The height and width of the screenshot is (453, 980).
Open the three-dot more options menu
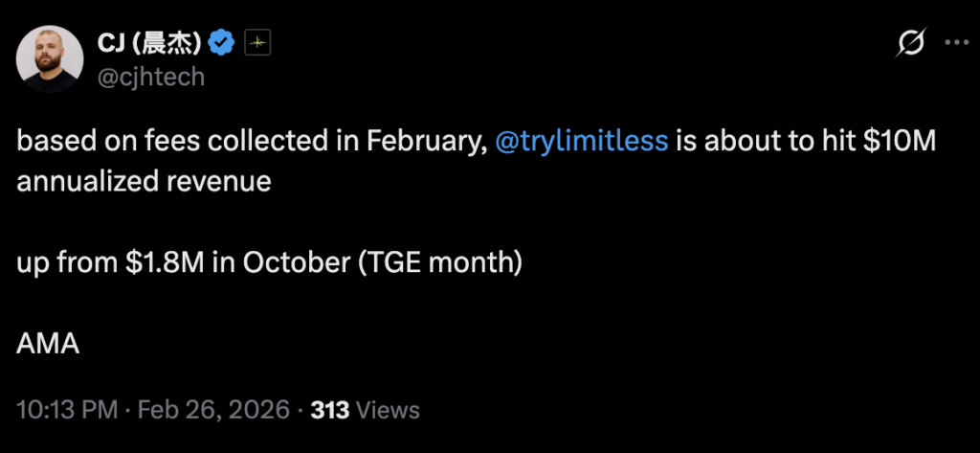[x=957, y=42]
